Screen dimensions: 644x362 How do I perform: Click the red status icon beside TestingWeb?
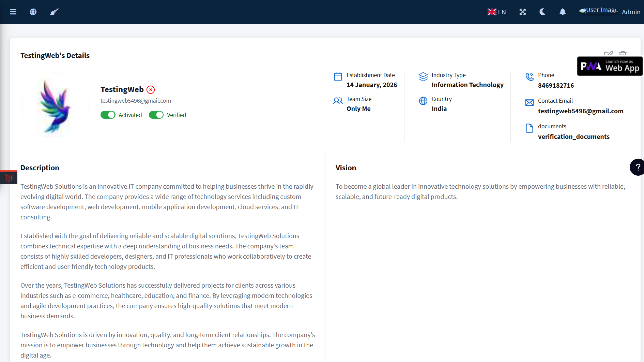coord(151,90)
